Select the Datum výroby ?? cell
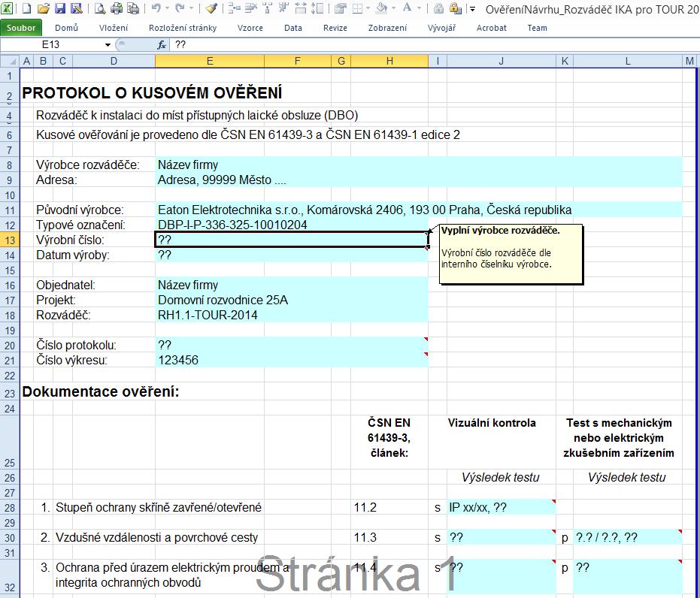Screen dimensions: 700x598 pyautogui.click(x=292, y=255)
